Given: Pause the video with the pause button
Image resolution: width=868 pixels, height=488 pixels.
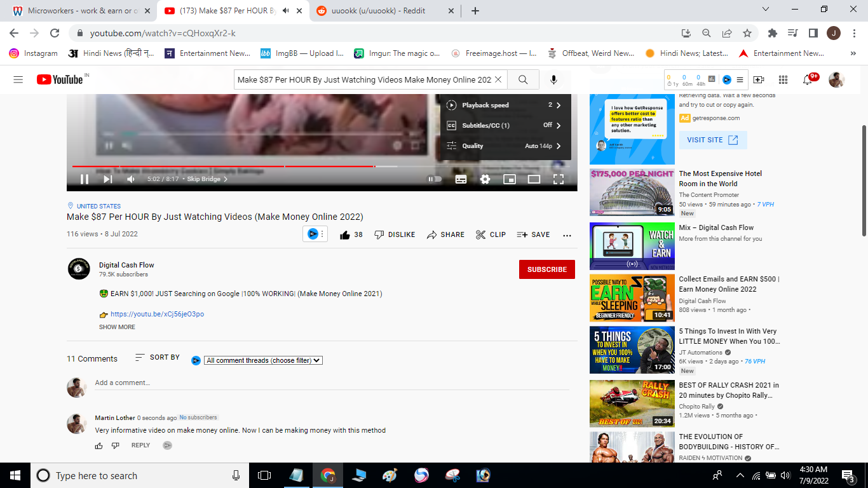Looking at the screenshot, I should [x=84, y=179].
